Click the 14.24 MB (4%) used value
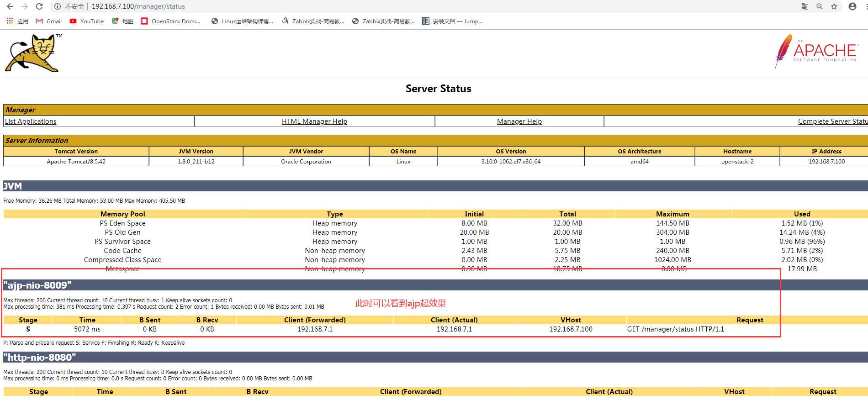 [802, 232]
